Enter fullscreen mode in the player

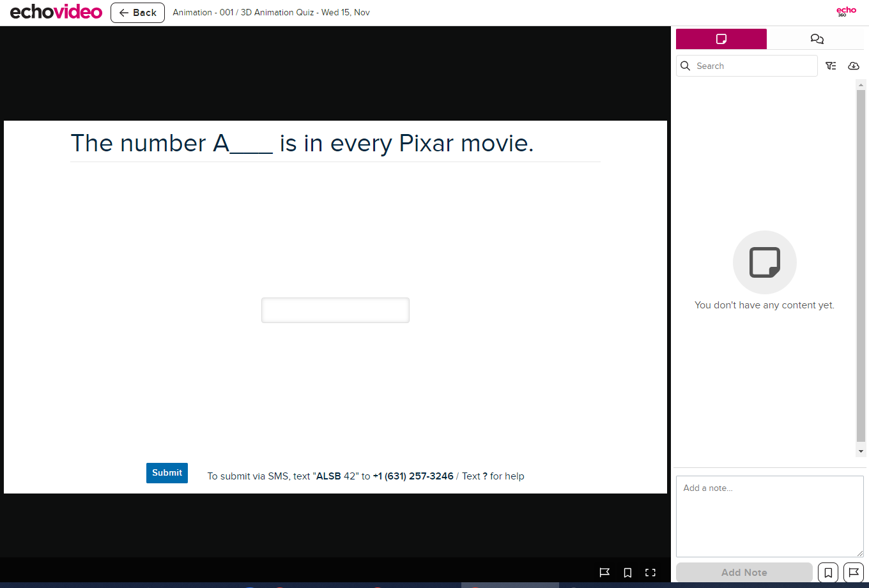click(650, 573)
